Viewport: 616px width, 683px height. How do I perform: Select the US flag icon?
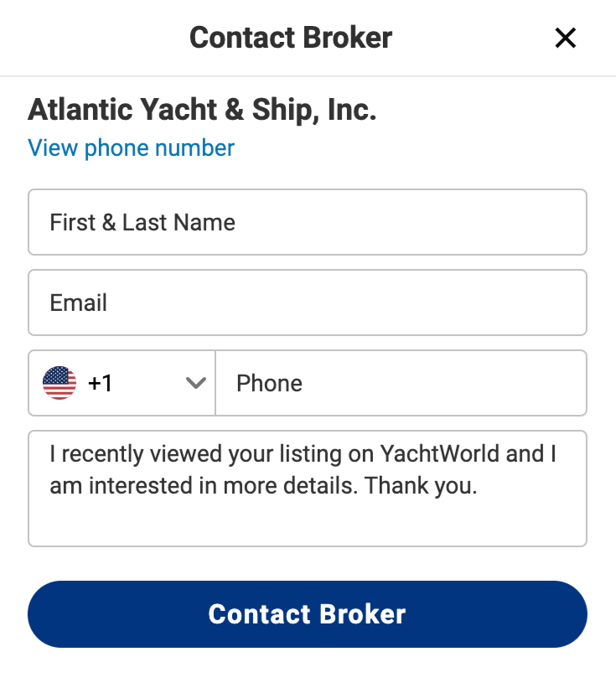pos(60,383)
